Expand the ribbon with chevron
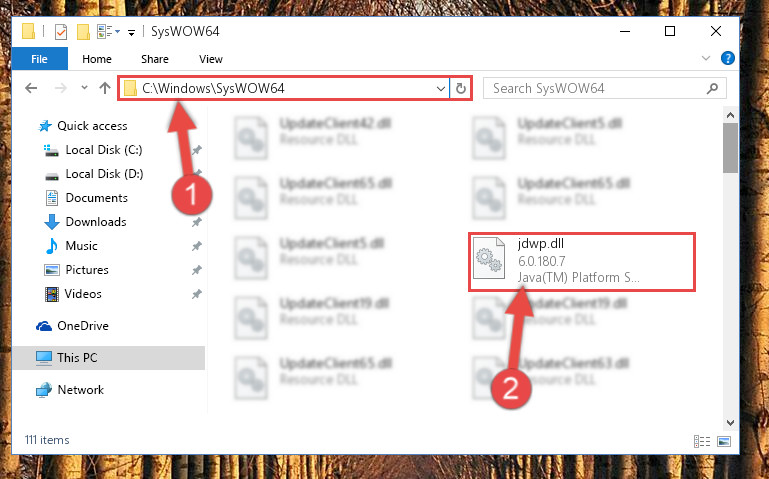 point(706,58)
